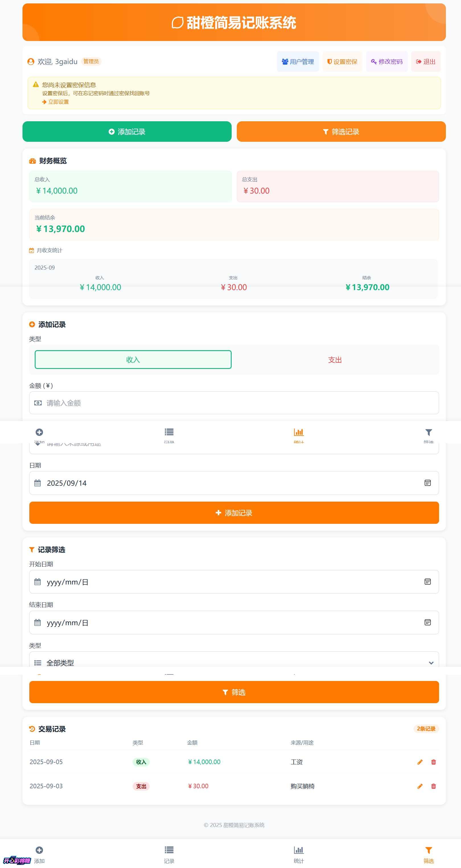
Task: Open calendar picker for 结束日期
Action: tap(427, 622)
